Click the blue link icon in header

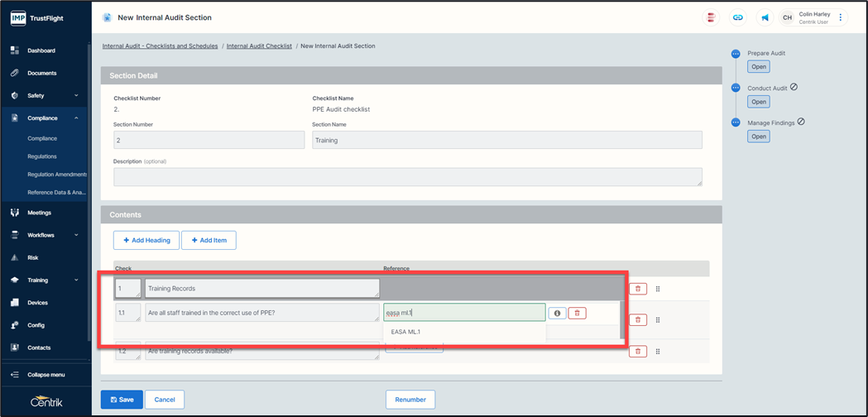[737, 17]
